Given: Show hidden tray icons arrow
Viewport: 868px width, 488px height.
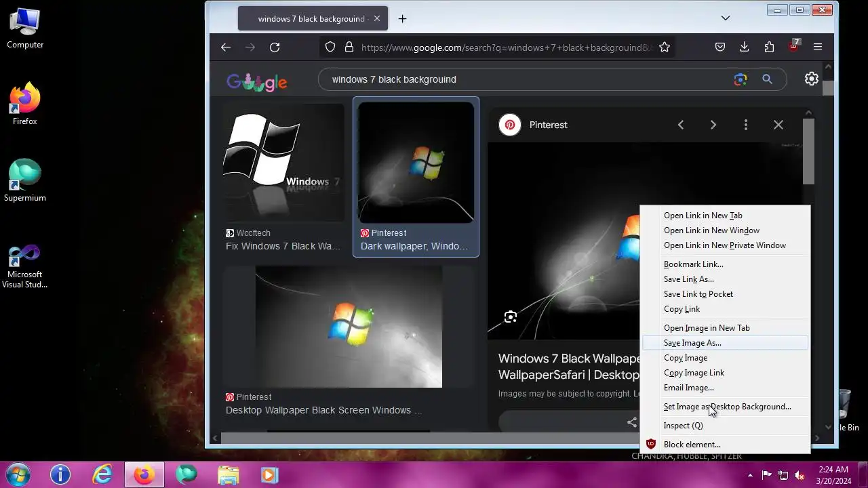Looking at the screenshot, I should (750, 475).
